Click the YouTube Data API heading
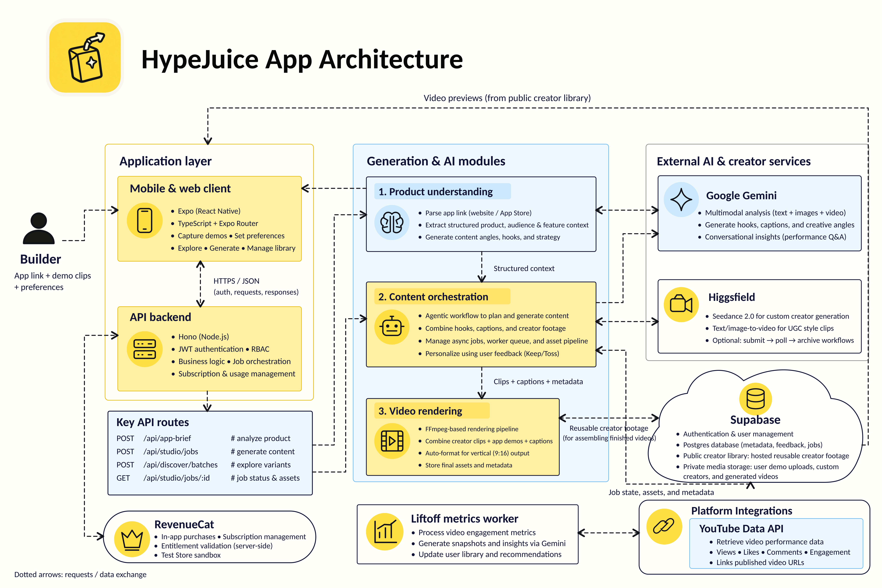The height and width of the screenshot is (588, 882). click(x=741, y=528)
